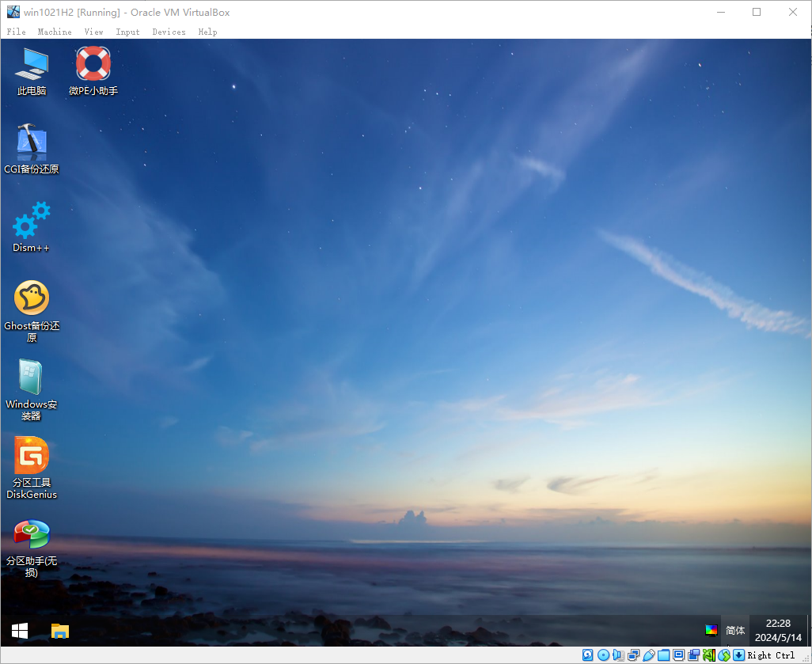Image resolution: width=812 pixels, height=664 pixels.
Task: Maximize the VirtualBox window
Action: pos(757,12)
